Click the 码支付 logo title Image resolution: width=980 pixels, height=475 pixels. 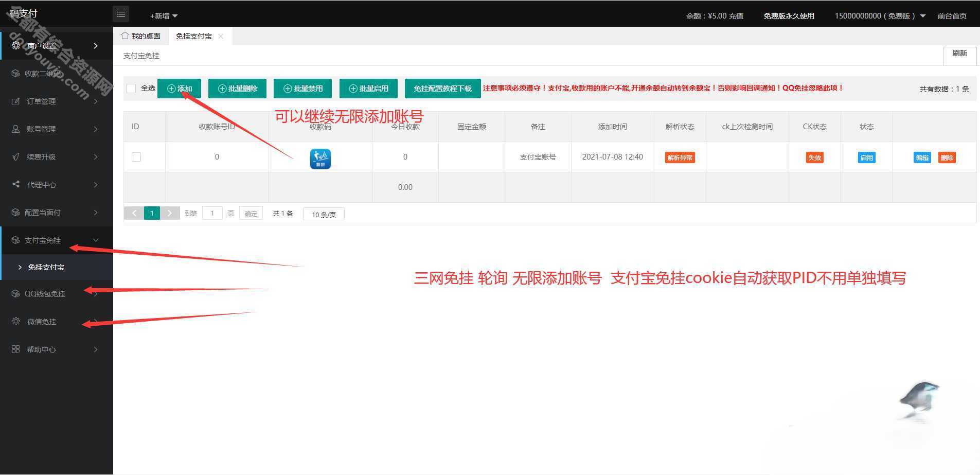pyautogui.click(x=24, y=13)
